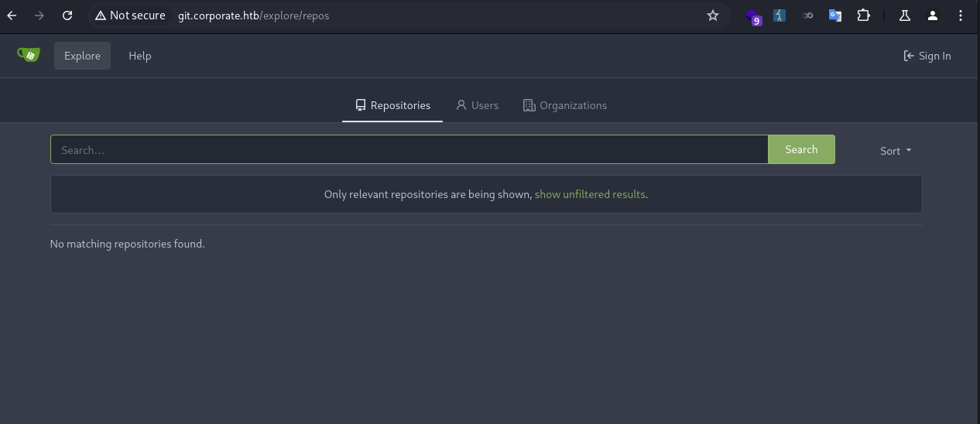Focus the repository search input field

[x=409, y=150]
